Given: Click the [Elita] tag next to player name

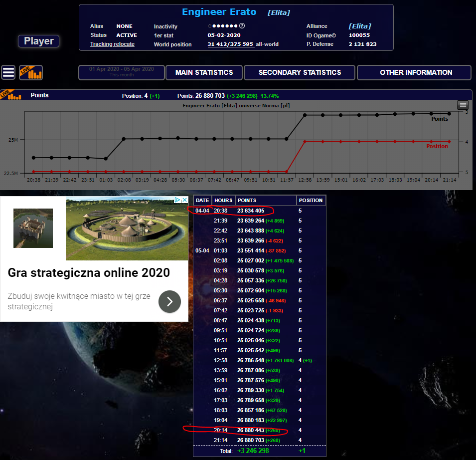Looking at the screenshot, I should 279,13.
